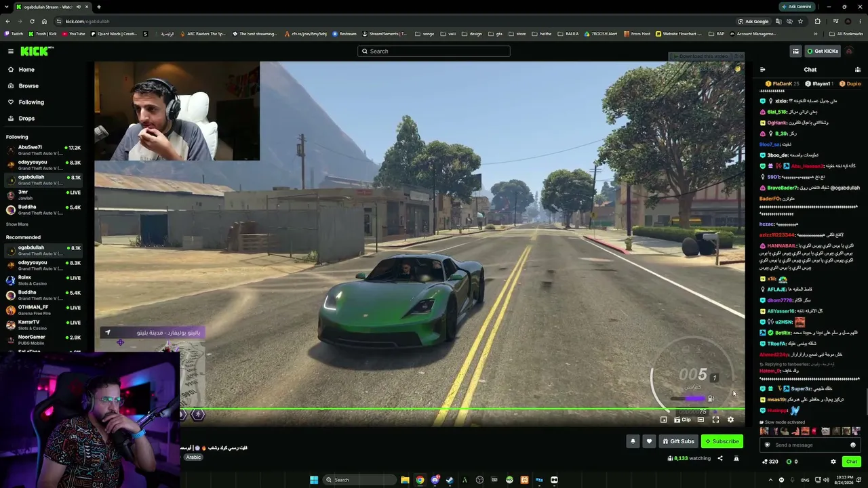Open AbuSwe7l's followed channel
Viewport: 868px width, 488px height.
43,150
